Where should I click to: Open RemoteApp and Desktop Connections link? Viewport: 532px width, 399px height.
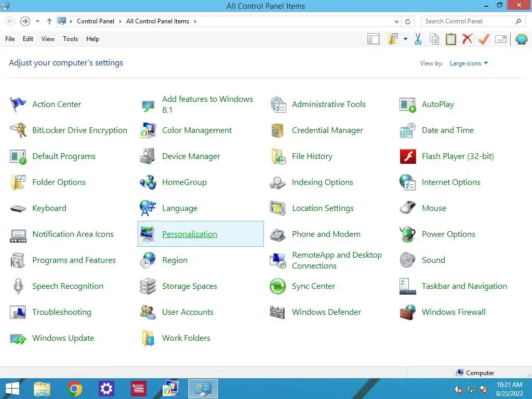coord(337,260)
